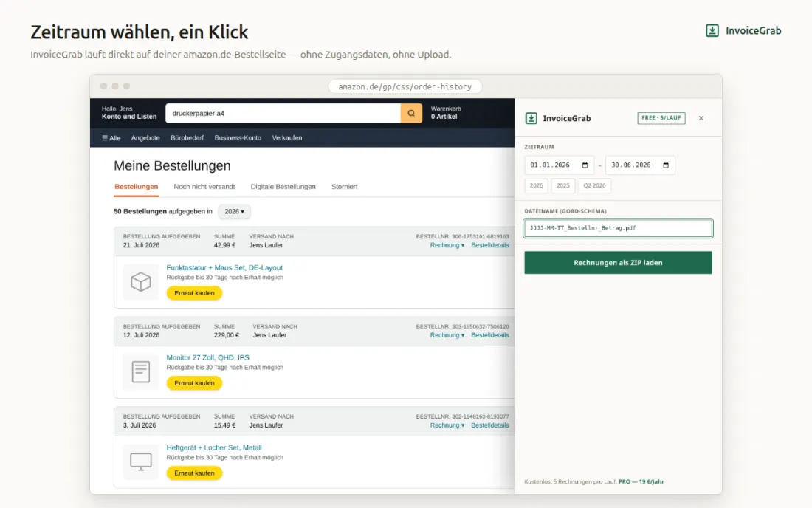Click the order total 15,49 €
812x508 pixels.
click(224, 425)
